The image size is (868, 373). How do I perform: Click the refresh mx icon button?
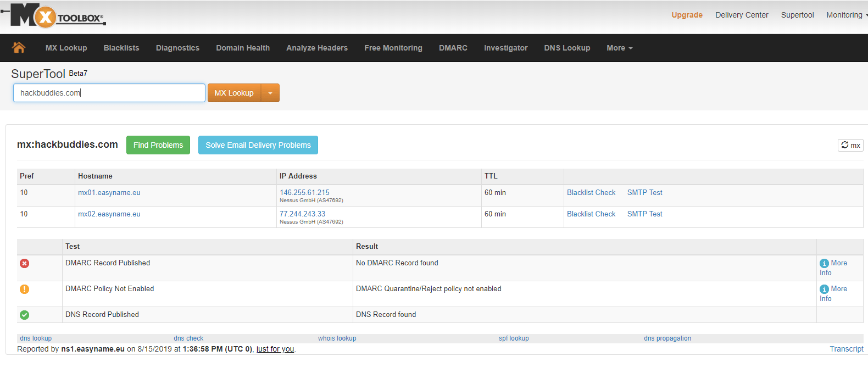[850, 145]
